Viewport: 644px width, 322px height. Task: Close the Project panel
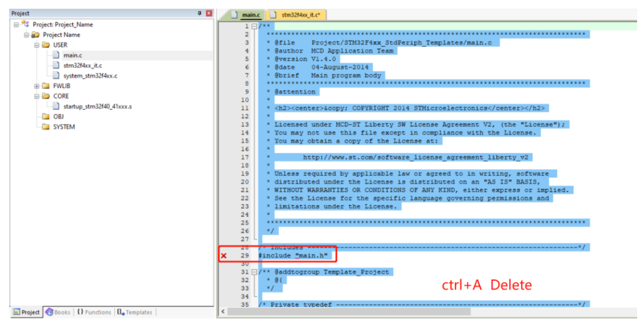click(x=208, y=13)
